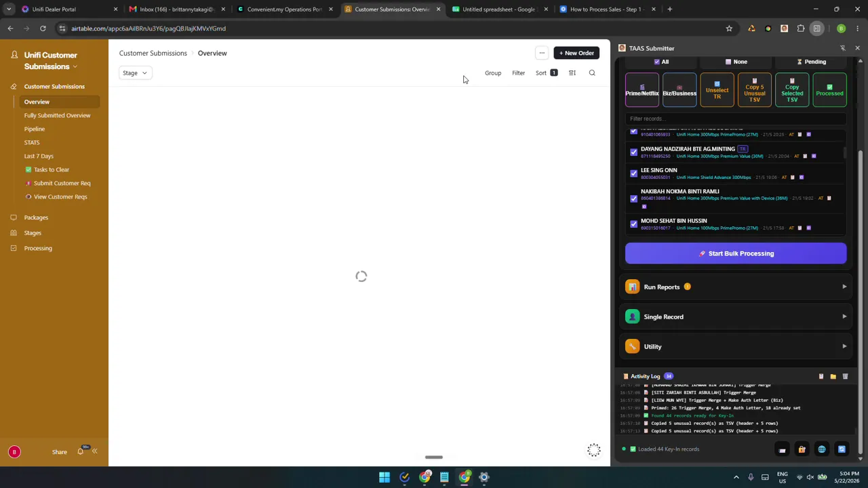This screenshot has height=488, width=868.
Task: Open the more options ellipsis menu
Action: (x=542, y=53)
